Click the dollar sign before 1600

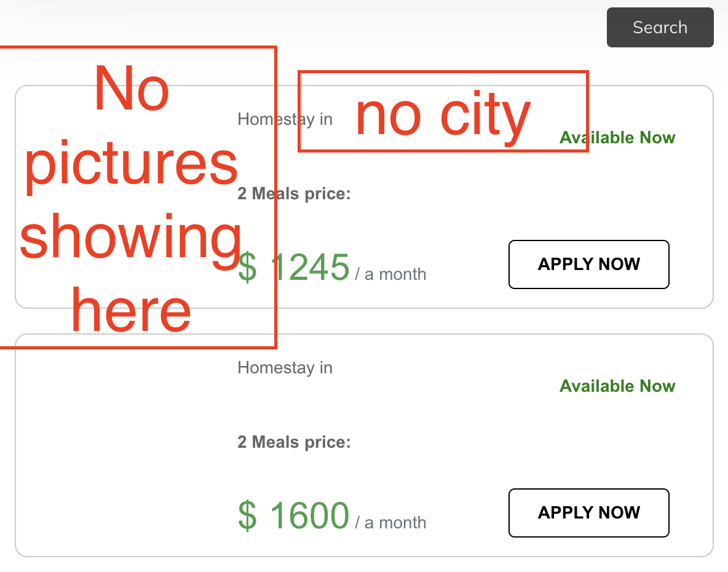pos(247,515)
